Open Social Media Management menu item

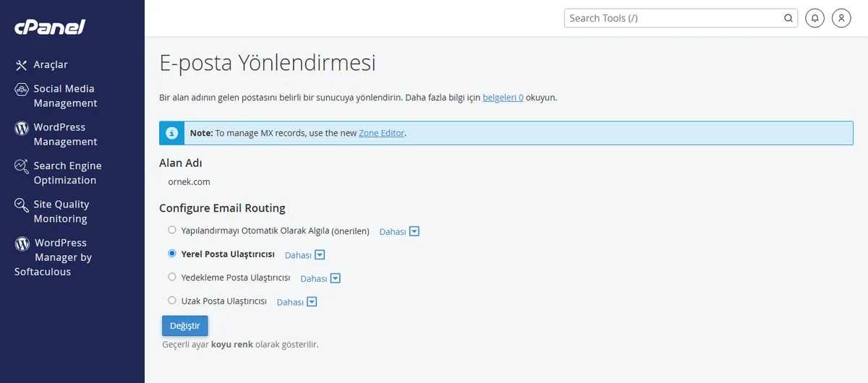click(x=65, y=96)
